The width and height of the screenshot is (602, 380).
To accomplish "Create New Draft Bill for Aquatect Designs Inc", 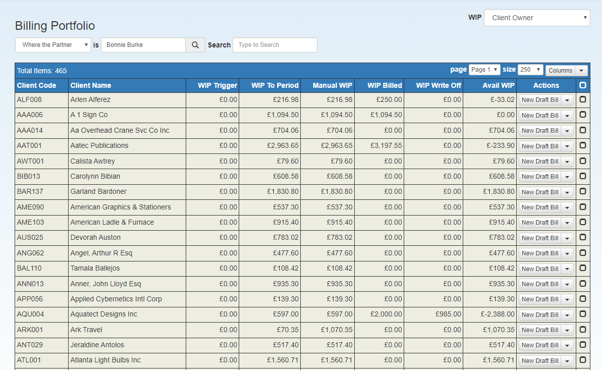I will coord(540,315).
